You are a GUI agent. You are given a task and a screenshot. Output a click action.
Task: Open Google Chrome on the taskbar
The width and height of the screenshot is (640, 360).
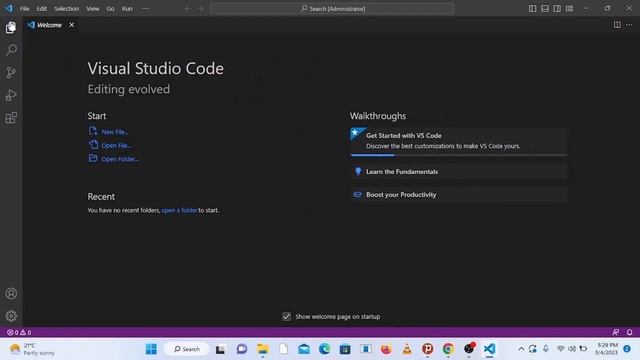coord(448,349)
